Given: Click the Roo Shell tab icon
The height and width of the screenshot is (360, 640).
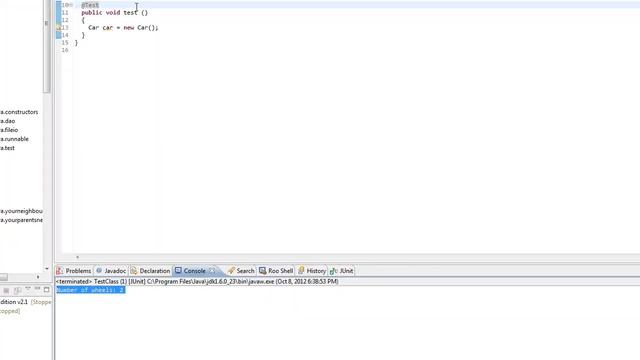Looking at the screenshot, I should tap(262, 271).
